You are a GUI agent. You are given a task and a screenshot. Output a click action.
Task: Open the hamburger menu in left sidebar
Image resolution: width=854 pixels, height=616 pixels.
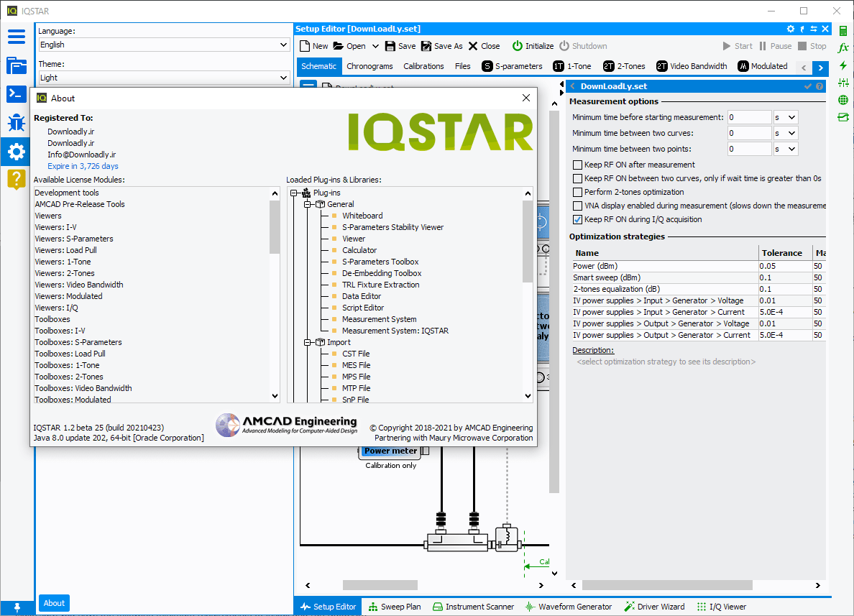tap(17, 37)
